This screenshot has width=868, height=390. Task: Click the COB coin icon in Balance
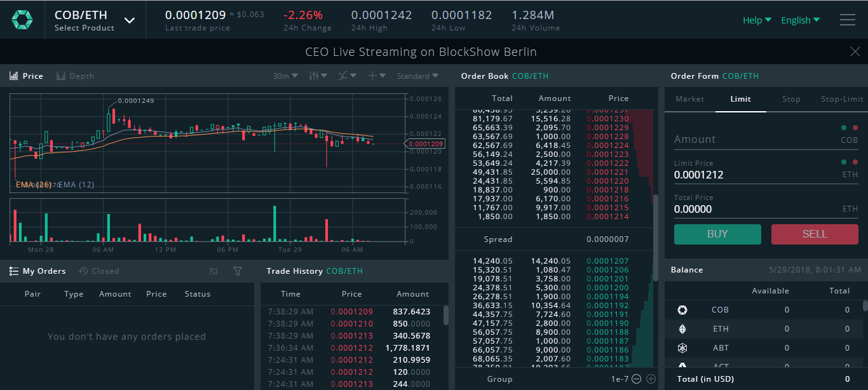682,310
